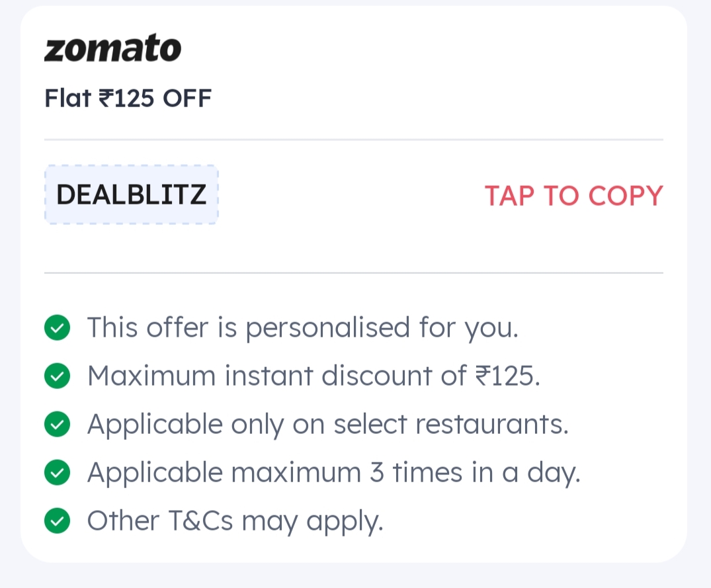Click green check beside 3 times a day
711x588 pixels.
click(x=58, y=473)
